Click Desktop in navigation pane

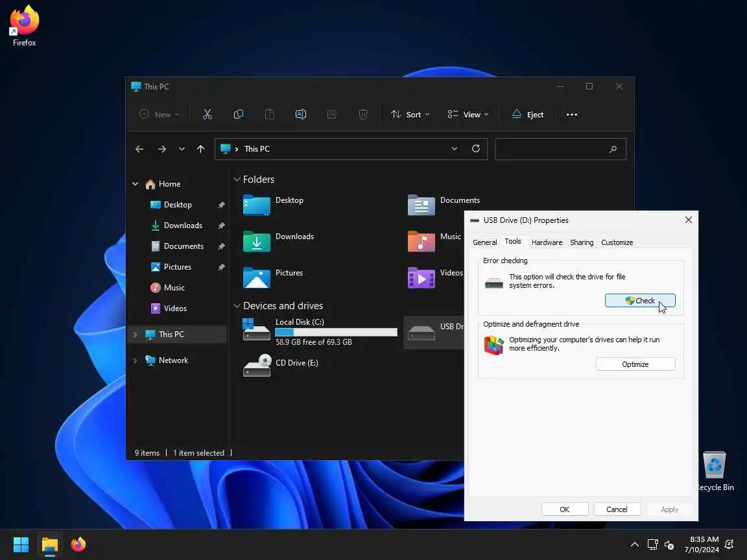pos(178,205)
